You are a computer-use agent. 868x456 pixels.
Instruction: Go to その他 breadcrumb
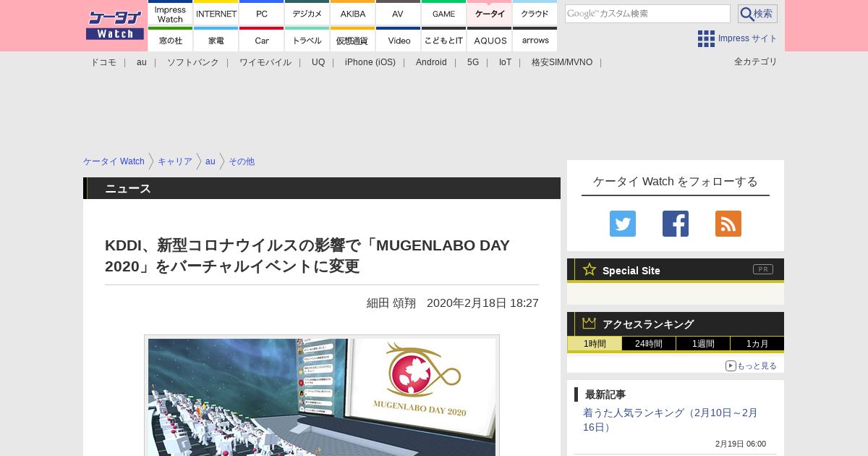[x=242, y=161]
